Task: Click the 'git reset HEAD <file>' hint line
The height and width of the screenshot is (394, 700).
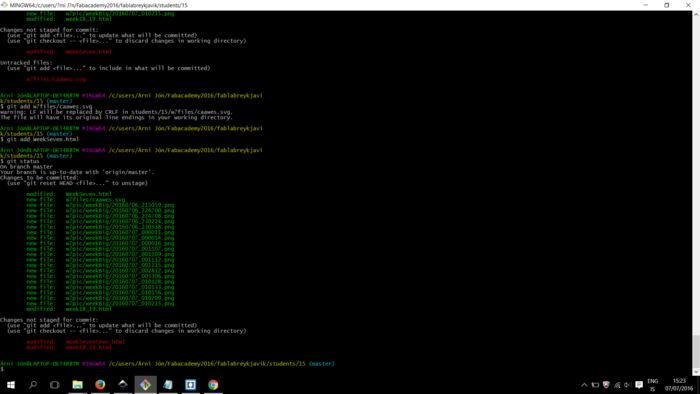Action: point(77,183)
